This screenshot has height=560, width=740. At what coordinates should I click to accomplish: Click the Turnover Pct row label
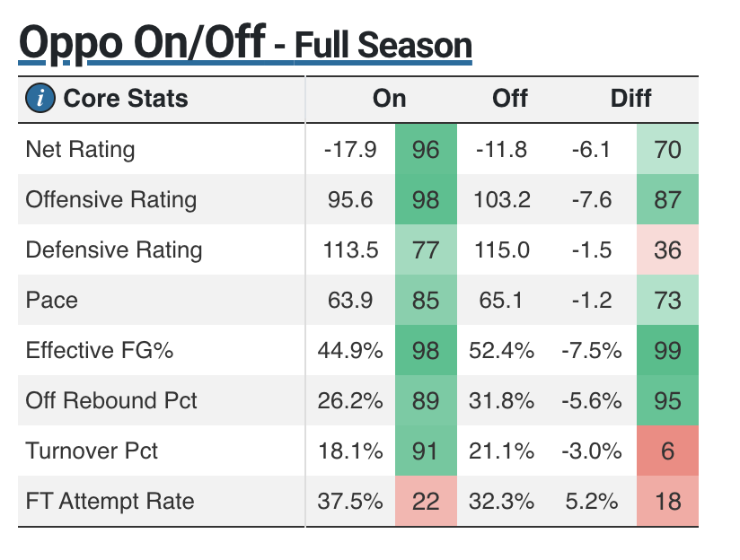92,451
